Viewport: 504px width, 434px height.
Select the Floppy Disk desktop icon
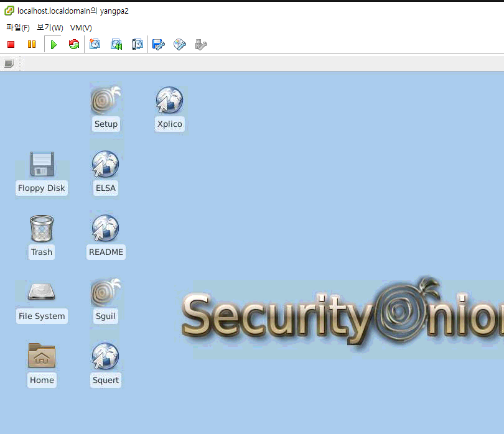tap(42, 173)
